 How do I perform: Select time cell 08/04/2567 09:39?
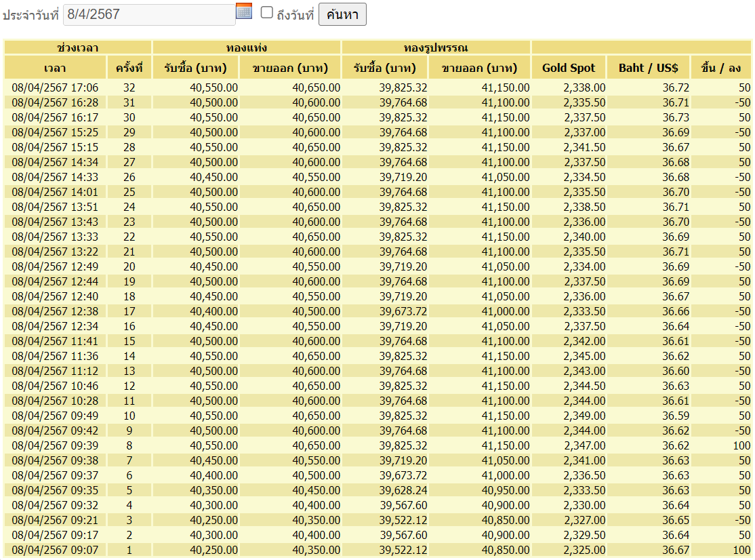[55, 446]
